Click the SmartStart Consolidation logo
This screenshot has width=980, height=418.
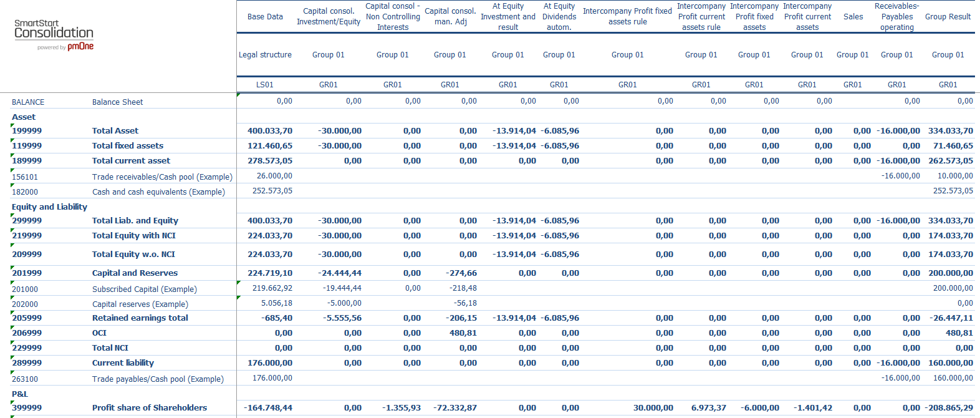tap(54, 29)
